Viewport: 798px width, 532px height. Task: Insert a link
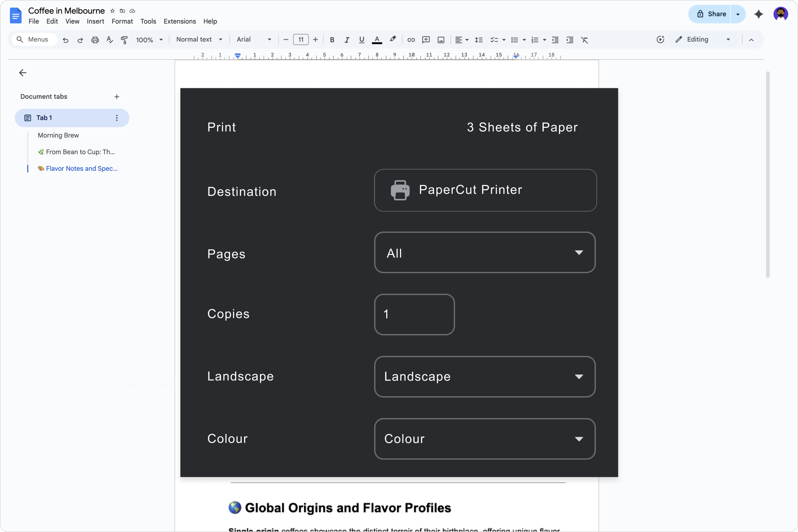coord(411,39)
